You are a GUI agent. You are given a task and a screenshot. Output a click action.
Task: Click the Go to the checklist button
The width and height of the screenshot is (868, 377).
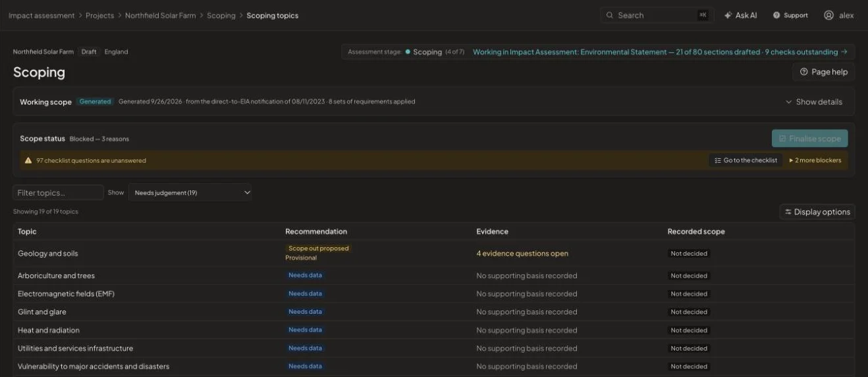[x=746, y=160]
